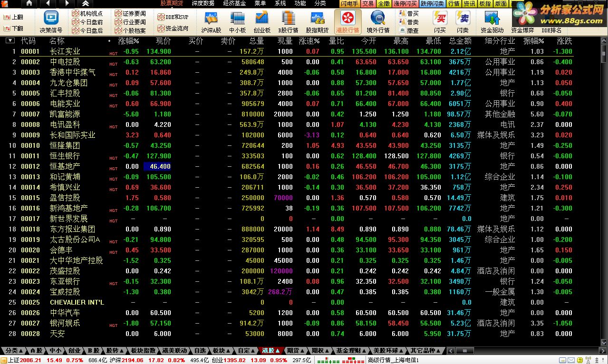Sort by 涨幅% column header
The height and width of the screenshot is (364, 608).
[128, 41]
